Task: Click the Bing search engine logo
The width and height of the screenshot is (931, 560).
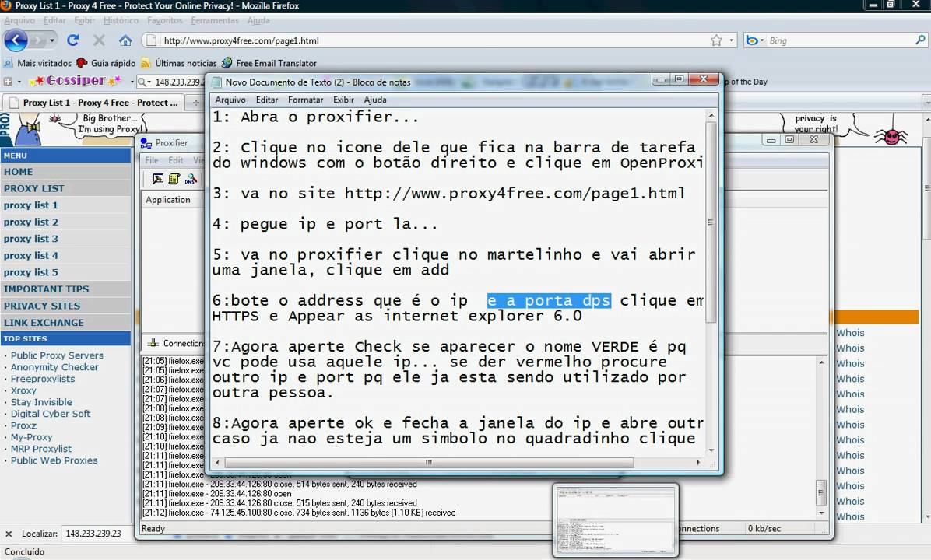Action: click(x=752, y=40)
